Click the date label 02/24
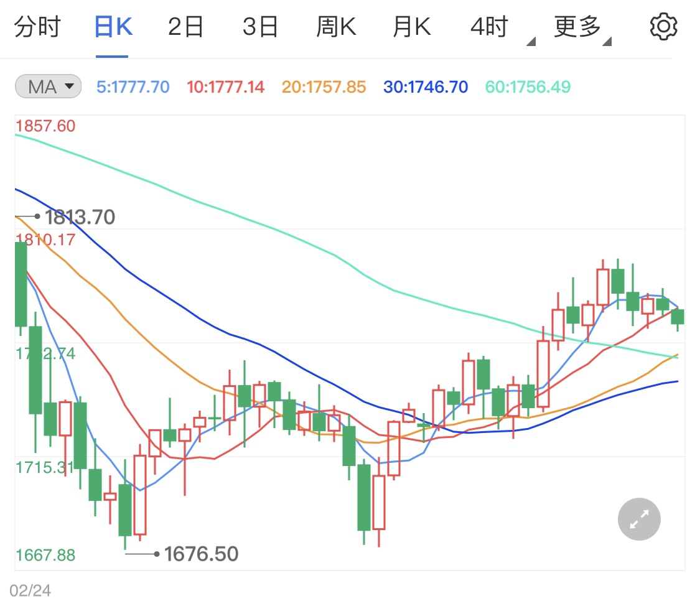 coord(30,590)
